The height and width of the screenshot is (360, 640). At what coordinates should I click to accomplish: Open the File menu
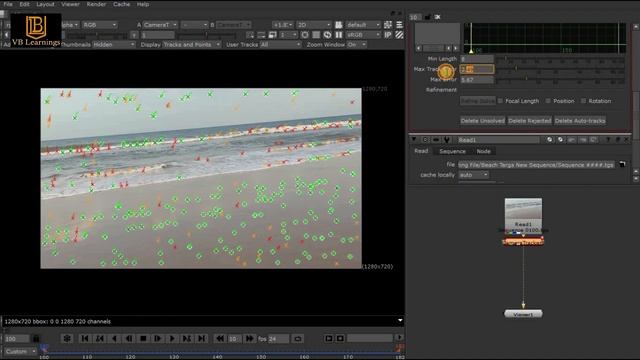pos(8,4)
